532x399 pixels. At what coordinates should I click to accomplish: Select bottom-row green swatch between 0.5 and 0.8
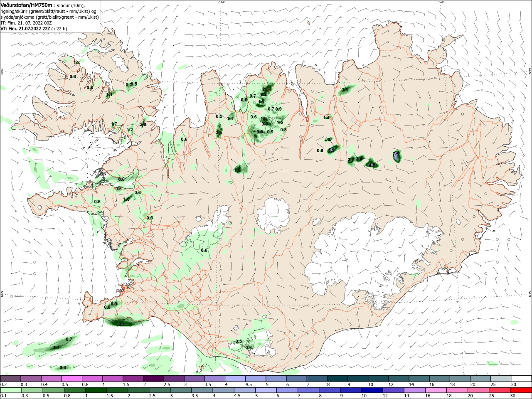[x=54, y=390]
